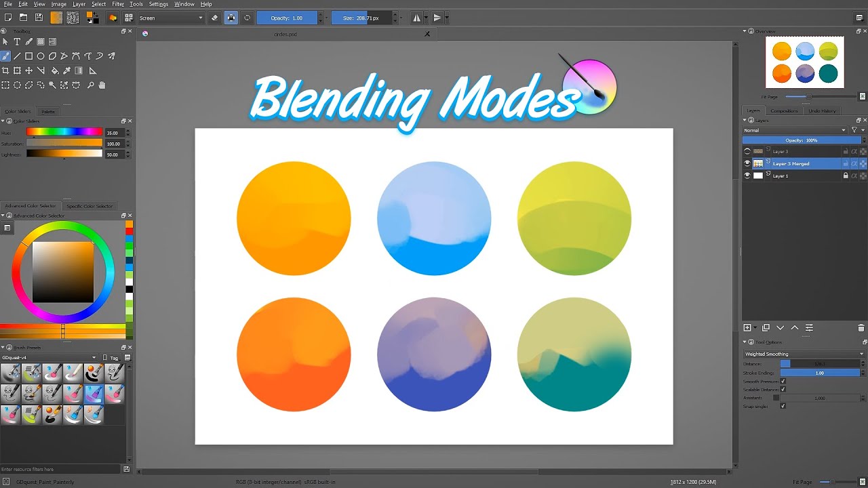Select the Color Picker eyedropper tool
Screen dimensions: 868x488
coord(66,70)
